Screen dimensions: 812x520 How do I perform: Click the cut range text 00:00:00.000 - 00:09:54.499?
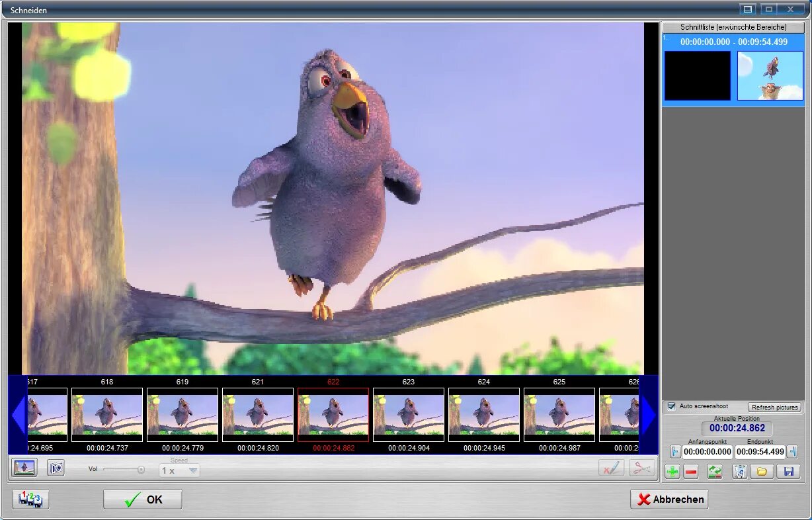click(x=734, y=42)
